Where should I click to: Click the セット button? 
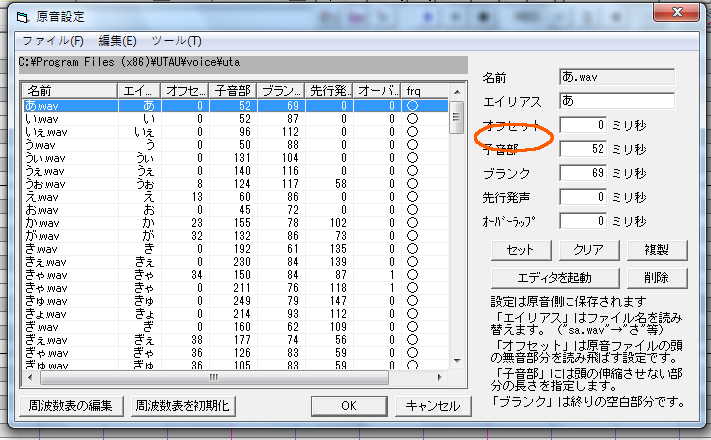click(x=521, y=250)
